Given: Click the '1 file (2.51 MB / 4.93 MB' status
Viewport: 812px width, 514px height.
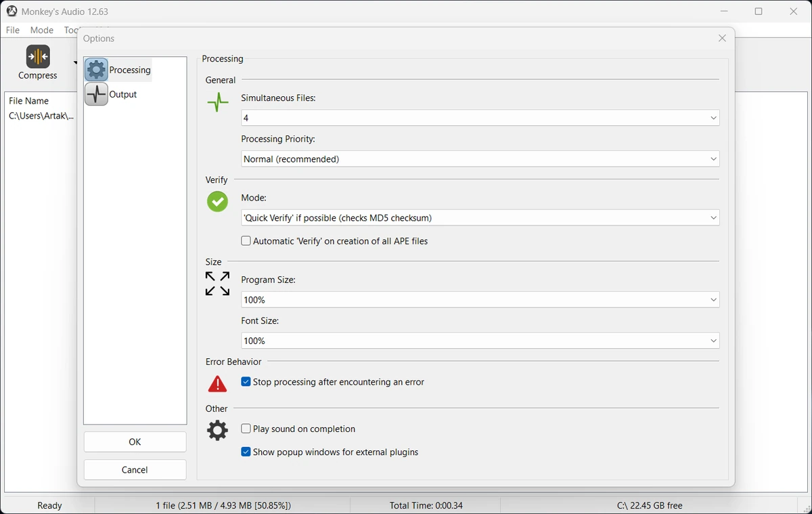Looking at the screenshot, I should click(x=223, y=505).
